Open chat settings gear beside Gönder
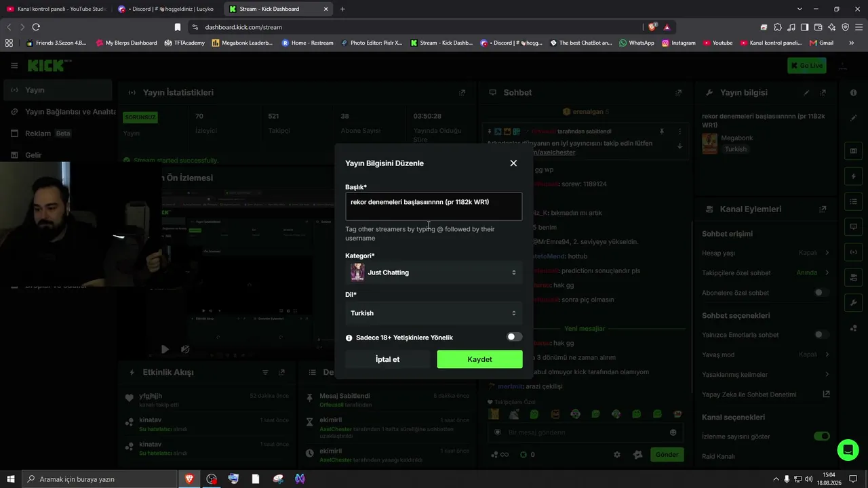Screen dimensions: 868x488 tap(616, 455)
